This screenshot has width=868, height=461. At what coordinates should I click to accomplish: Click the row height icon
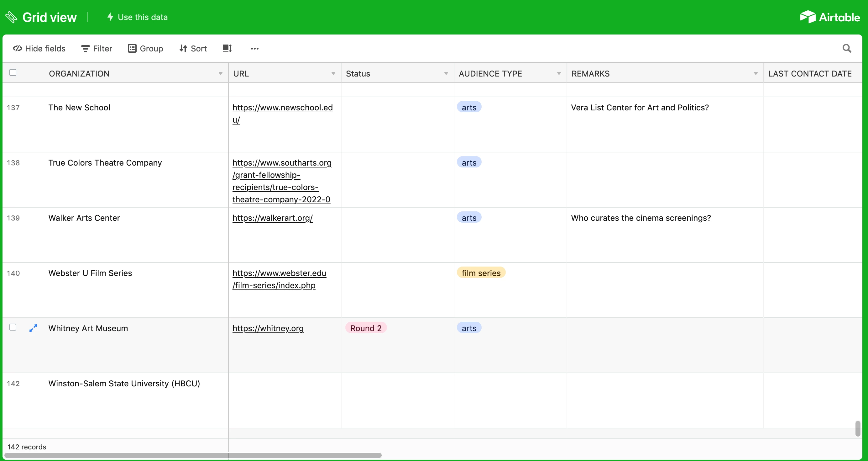[x=227, y=49]
